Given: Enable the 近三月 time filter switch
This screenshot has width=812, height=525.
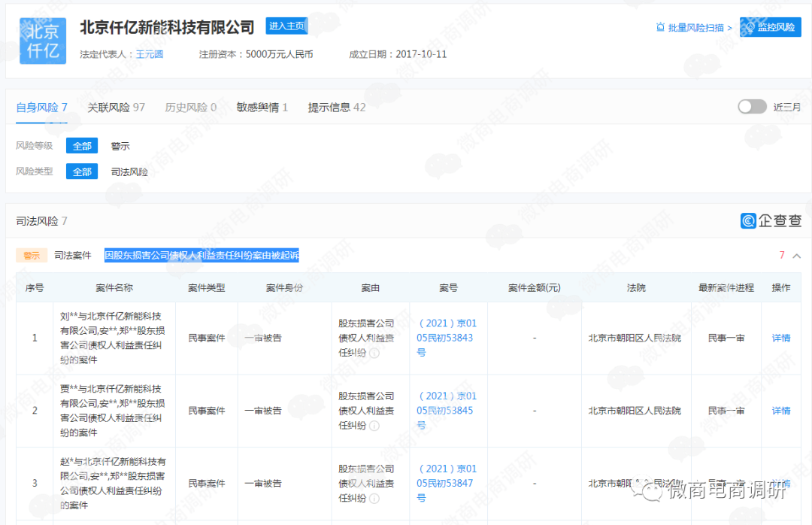Looking at the screenshot, I should [x=752, y=107].
